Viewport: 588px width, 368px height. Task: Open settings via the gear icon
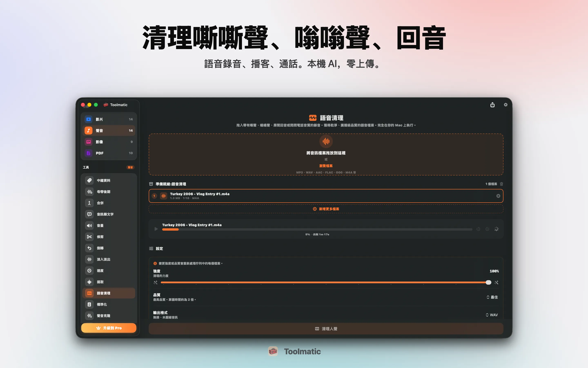tap(506, 105)
